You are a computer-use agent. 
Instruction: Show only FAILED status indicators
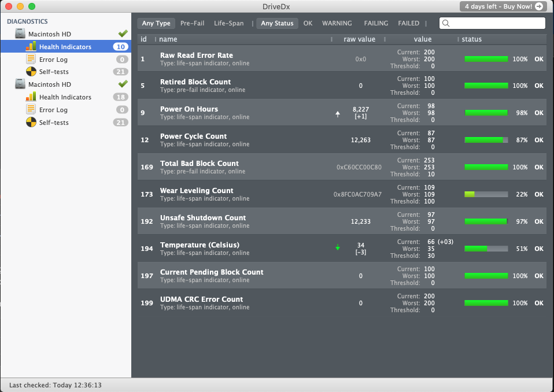point(408,23)
